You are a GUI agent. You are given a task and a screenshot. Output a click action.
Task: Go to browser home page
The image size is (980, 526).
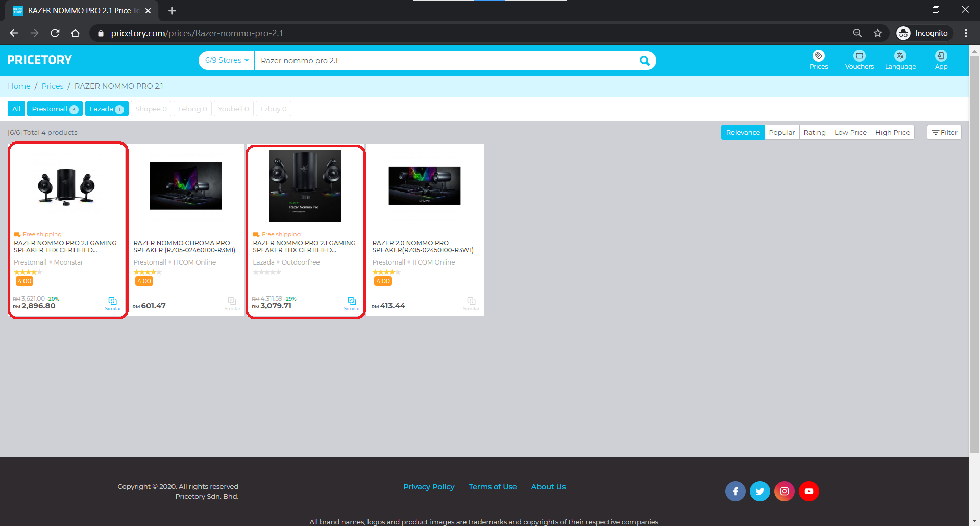point(75,33)
